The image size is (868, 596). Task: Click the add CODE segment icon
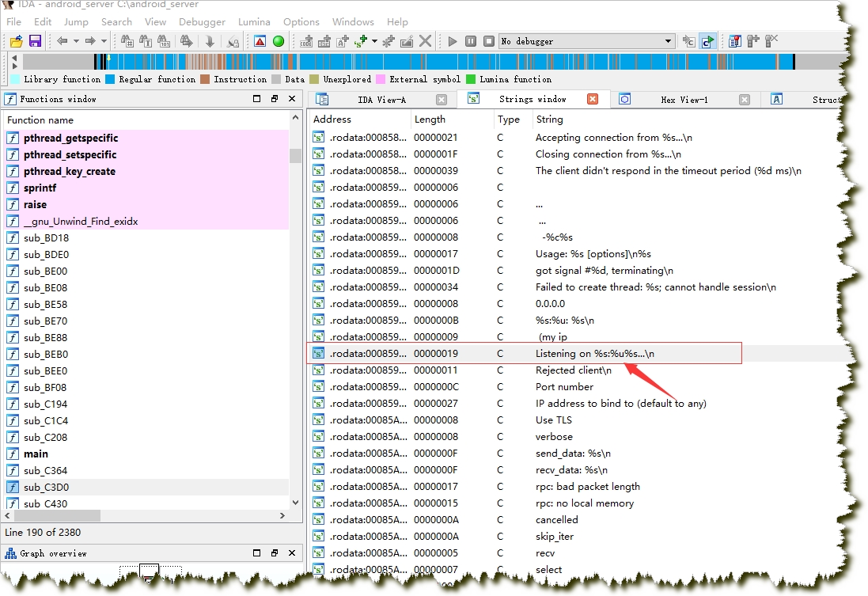click(x=306, y=41)
